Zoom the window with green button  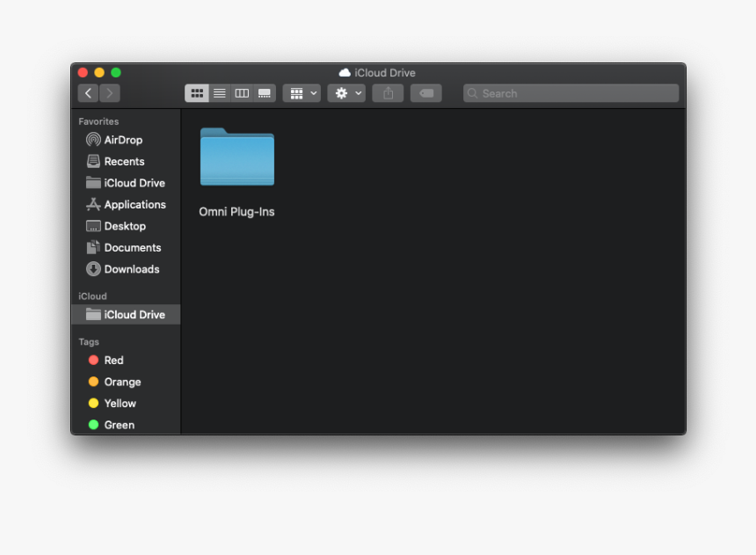click(x=116, y=73)
